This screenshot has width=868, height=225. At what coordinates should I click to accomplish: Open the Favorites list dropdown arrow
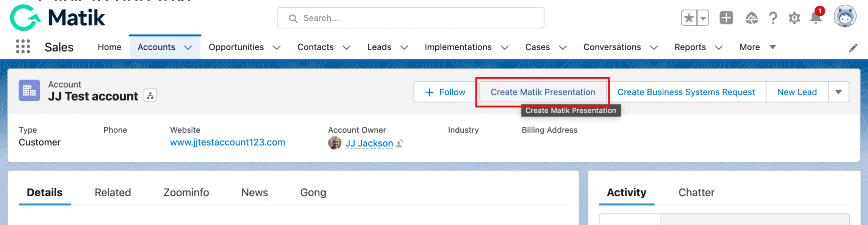pos(703,18)
